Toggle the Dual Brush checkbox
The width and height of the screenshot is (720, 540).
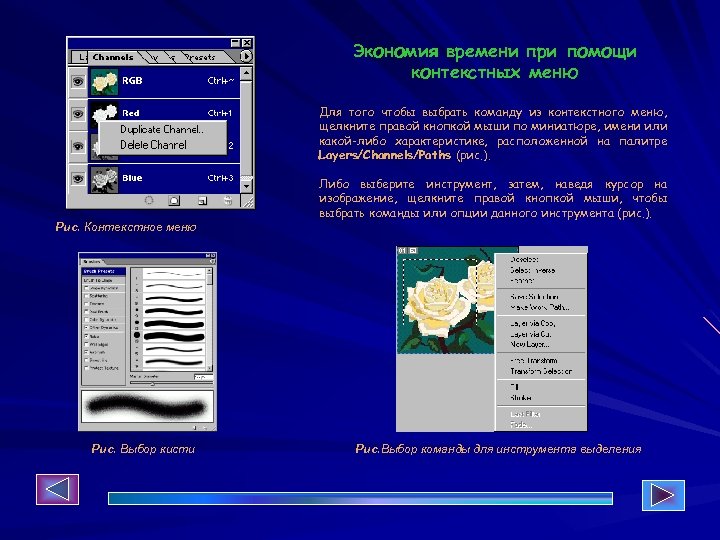click(86, 311)
